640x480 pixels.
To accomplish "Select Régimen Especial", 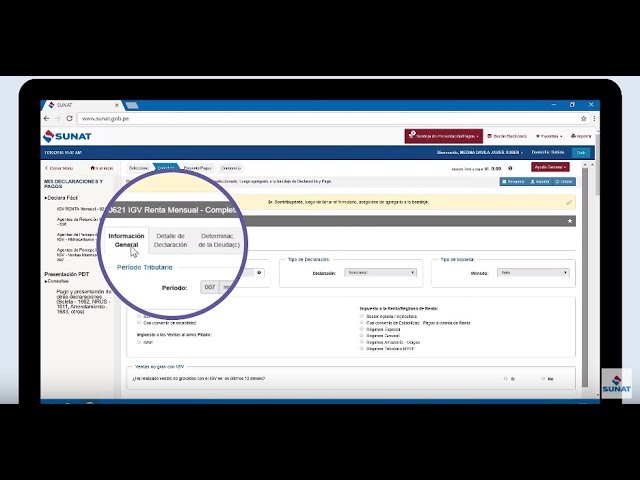I will pos(362,329).
